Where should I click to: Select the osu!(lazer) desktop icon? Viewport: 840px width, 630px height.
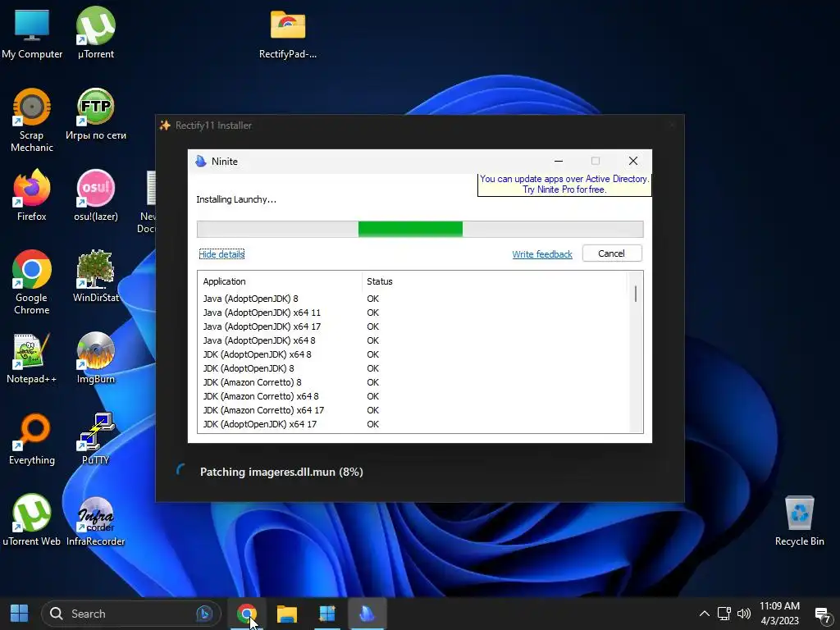click(x=95, y=195)
